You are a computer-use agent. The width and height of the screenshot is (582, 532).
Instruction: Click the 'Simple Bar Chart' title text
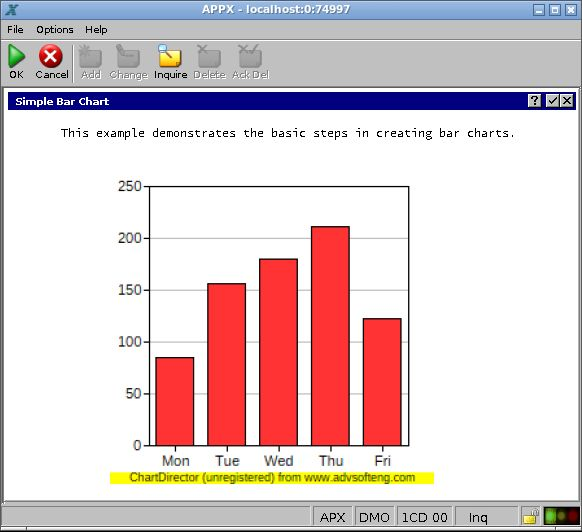[62, 101]
